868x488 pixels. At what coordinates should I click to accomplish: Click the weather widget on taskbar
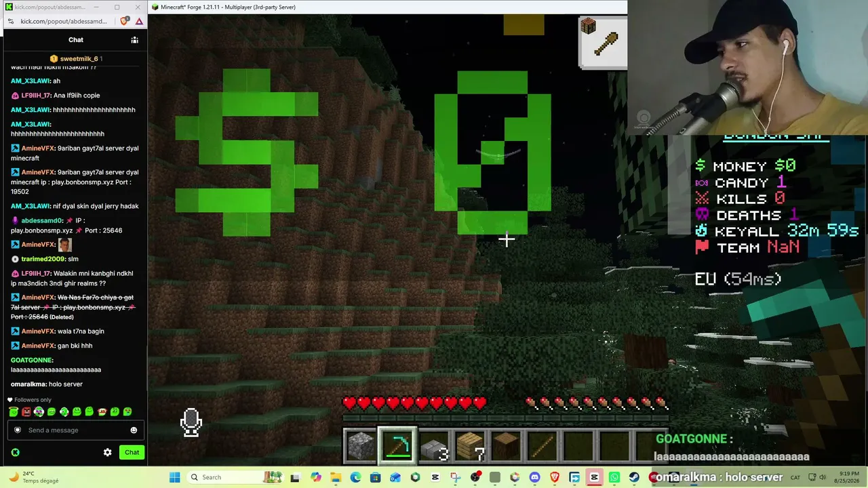(33, 477)
